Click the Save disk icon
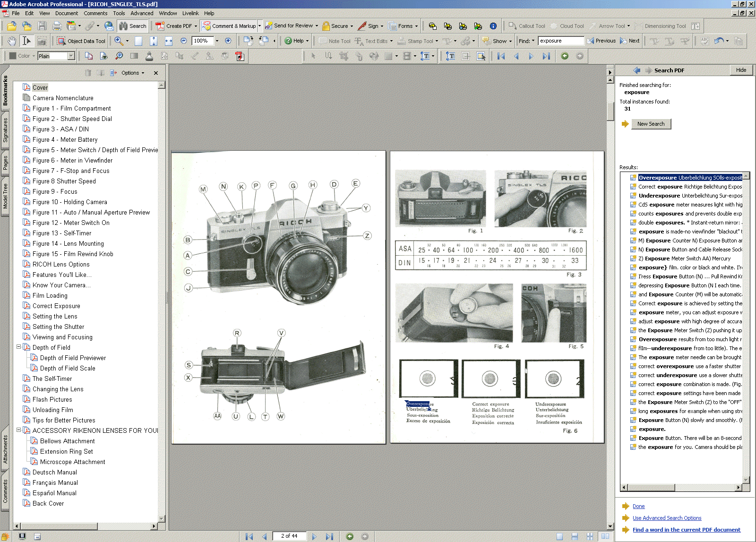 click(42, 26)
